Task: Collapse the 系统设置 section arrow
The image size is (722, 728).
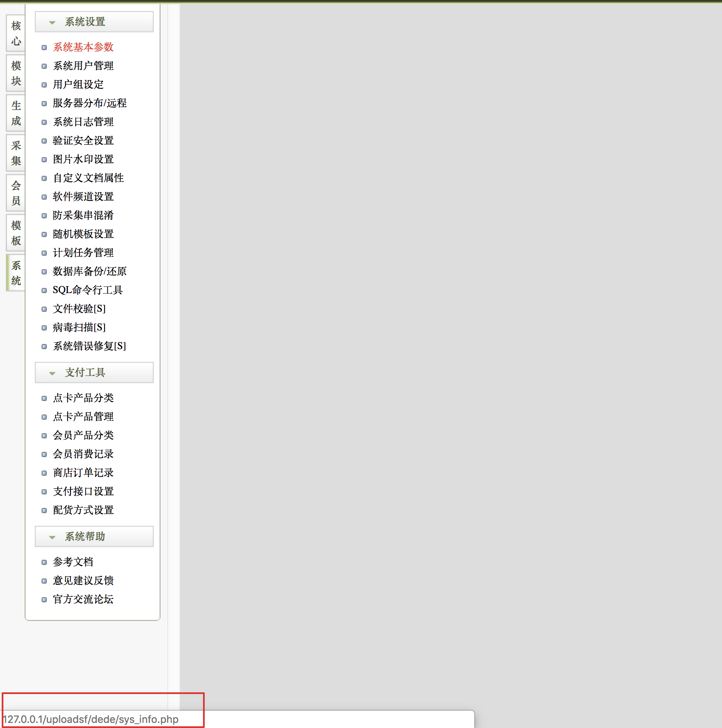Action: click(52, 23)
